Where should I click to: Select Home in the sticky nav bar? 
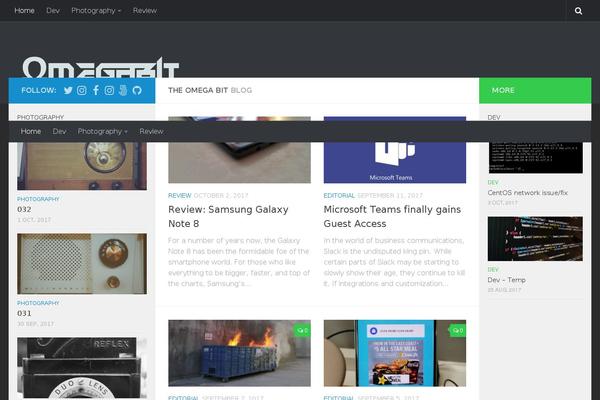tap(31, 131)
